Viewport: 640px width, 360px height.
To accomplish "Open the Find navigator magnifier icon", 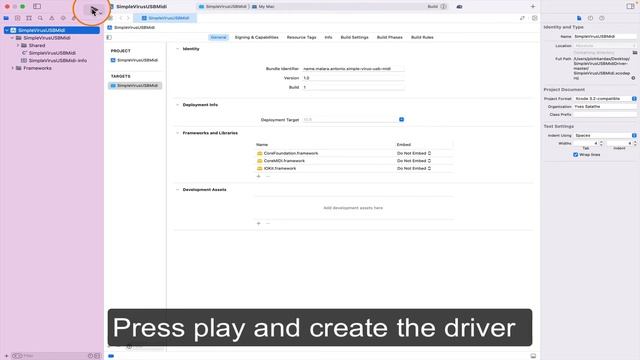I will point(40,18).
